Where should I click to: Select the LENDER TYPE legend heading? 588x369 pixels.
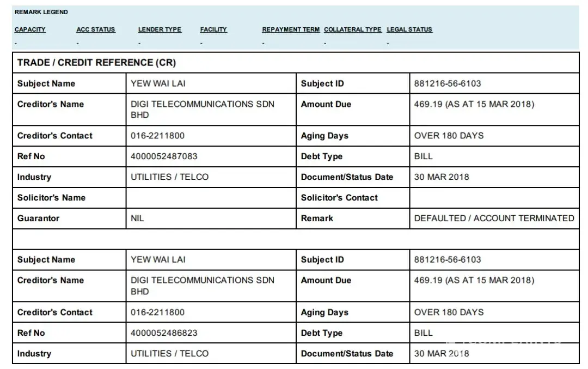pos(160,29)
